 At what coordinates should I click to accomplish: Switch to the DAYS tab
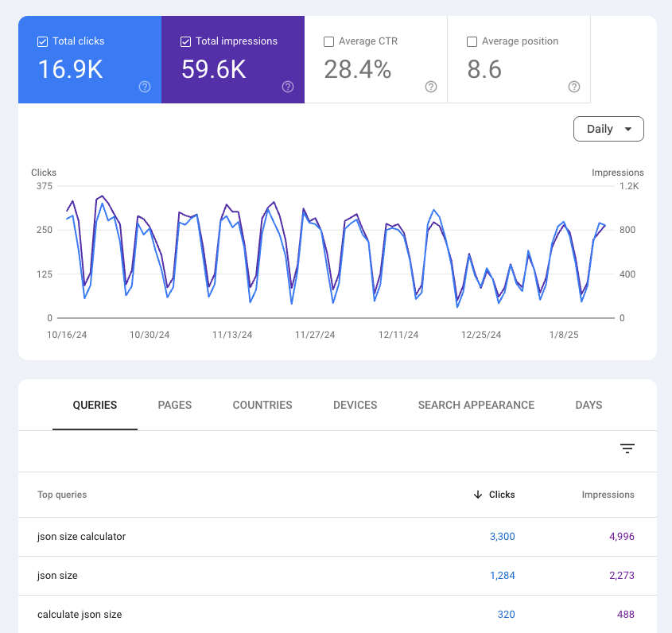(588, 405)
